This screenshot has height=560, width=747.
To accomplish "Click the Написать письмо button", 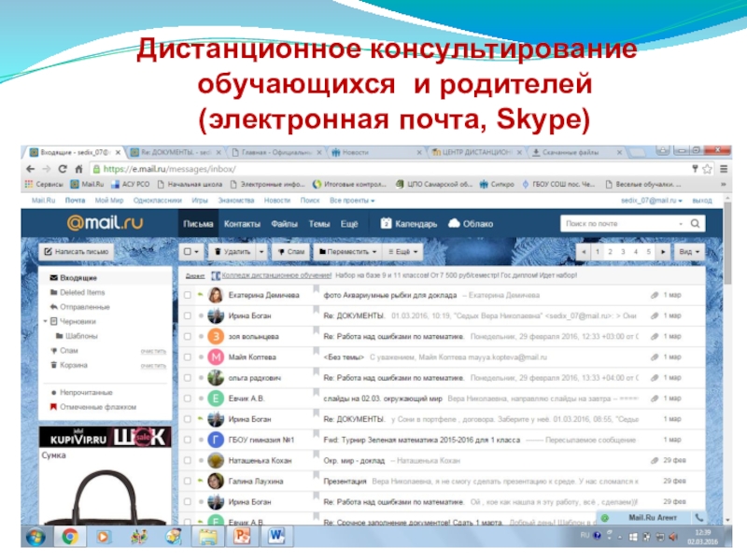I will tap(77, 252).
